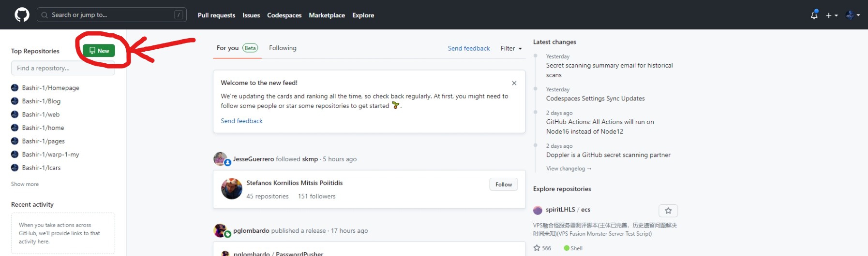The height and width of the screenshot is (256, 868).
Task: Click Stefanos Kornilios profile picture
Action: click(232, 189)
